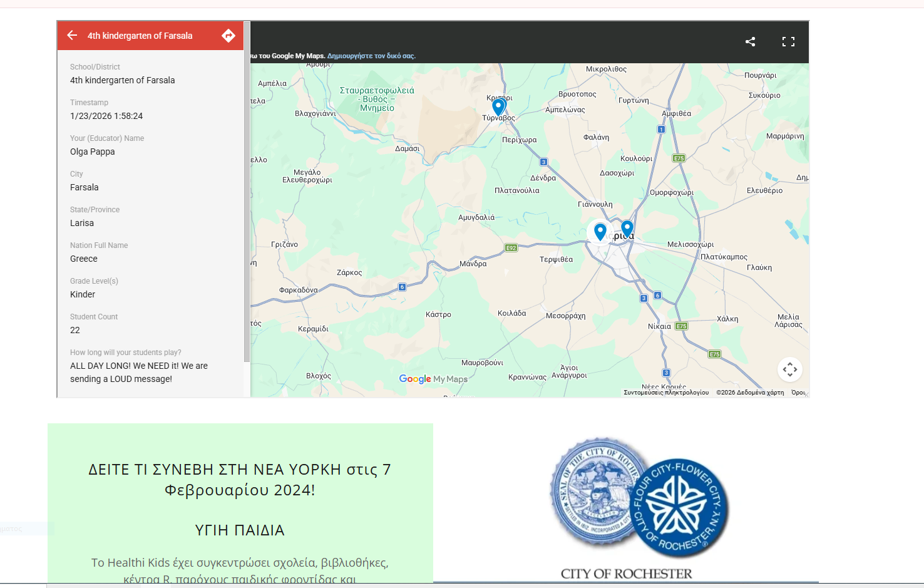Click the Συντομεύσεις πληκτρολογίου link
This screenshot has width=924, height=588.
pos(666,393)
